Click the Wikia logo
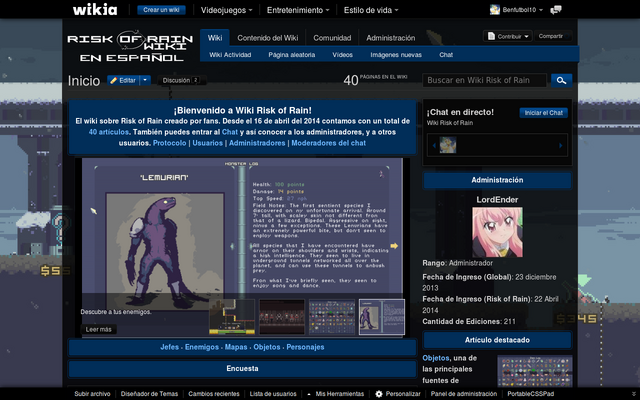The image size is (640, 400). coord(95,9)
